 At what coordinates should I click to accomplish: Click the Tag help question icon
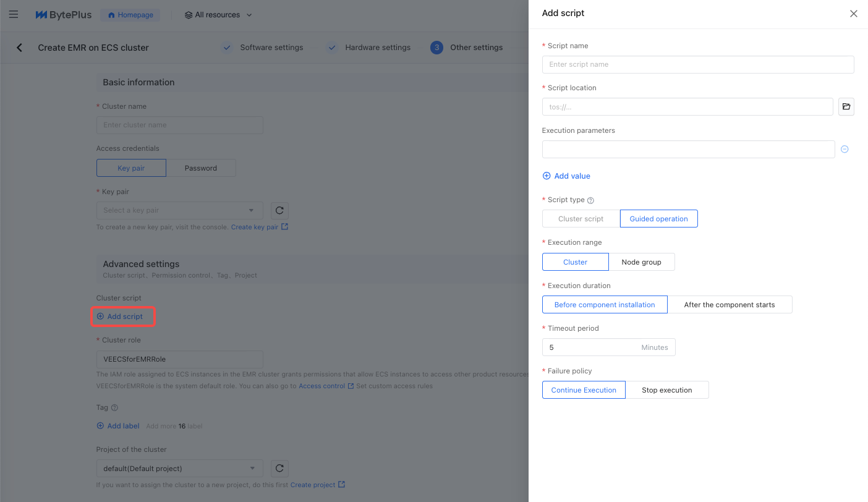pyautogui.click(x=114, y=408)
